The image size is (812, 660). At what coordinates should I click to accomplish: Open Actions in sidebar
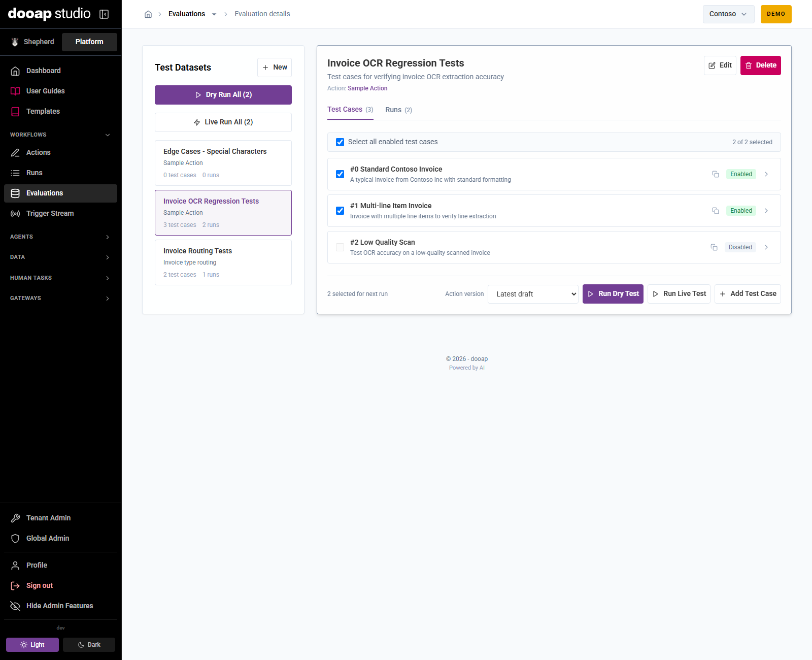click(60, 152)
